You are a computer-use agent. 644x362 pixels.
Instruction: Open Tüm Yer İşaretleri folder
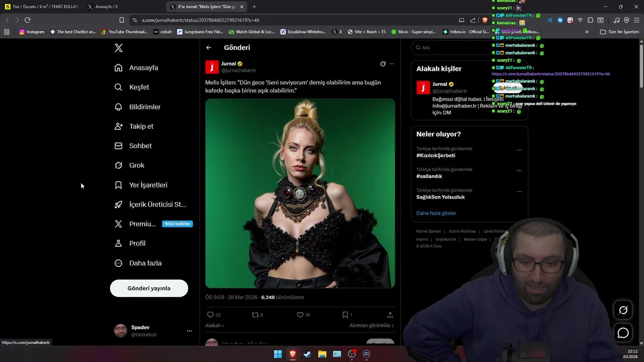pyautogui.click(x=619, y=32)
